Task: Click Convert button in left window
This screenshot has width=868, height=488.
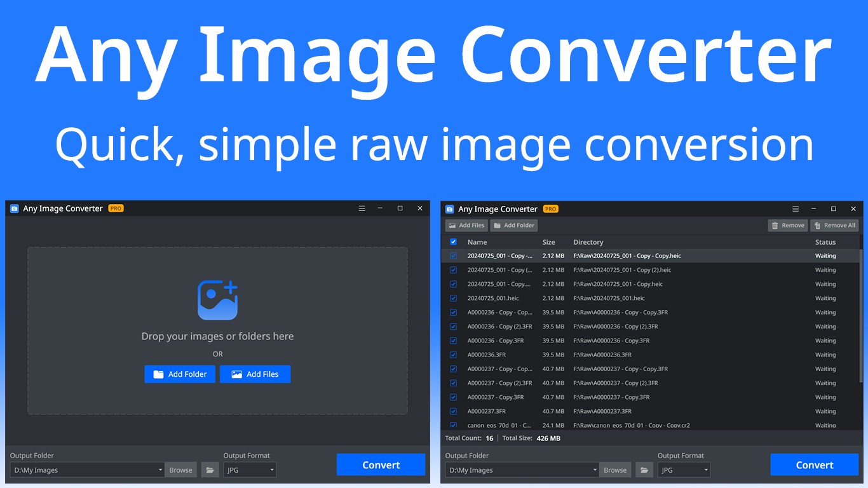Action: coord(381,464)
